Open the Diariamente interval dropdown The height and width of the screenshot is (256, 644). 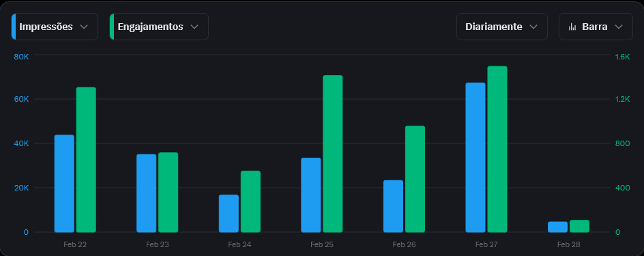502,27
